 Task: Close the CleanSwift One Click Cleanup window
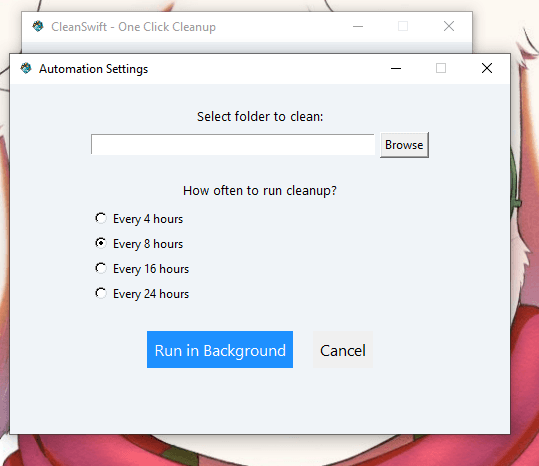coord(449,26)
